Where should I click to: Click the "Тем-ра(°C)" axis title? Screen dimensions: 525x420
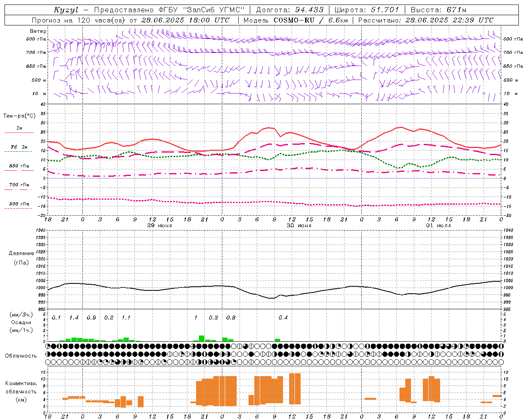[x=19, y=116]
